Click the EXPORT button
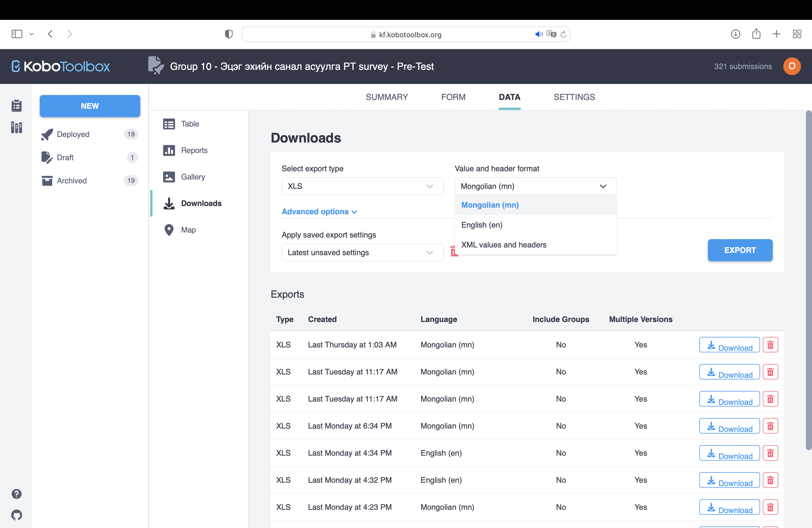This screenshot has height=528, width=812. (x=740, y=250)
